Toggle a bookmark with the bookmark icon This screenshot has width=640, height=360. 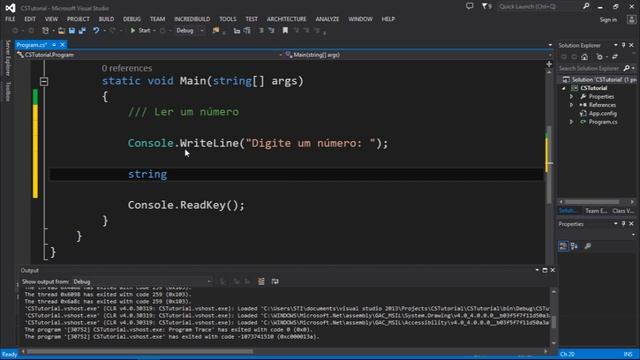285,31
